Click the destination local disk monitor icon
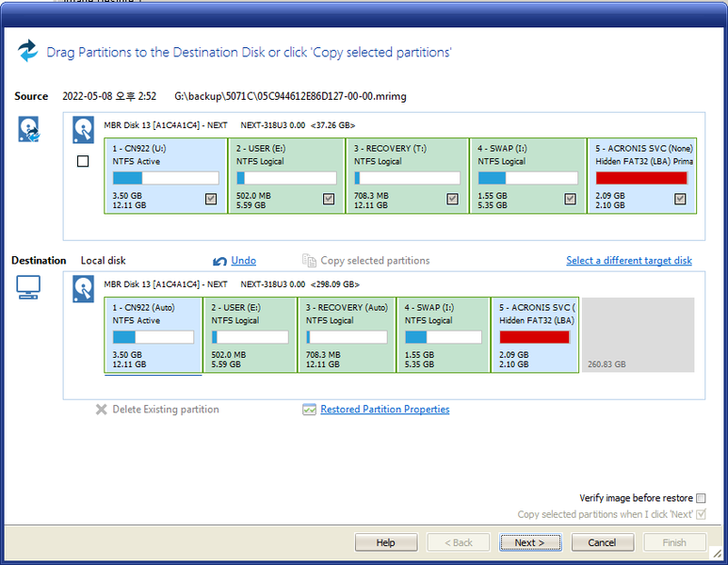Image resolution: width=728 pixels, height=565 pixels. [28, 288]
